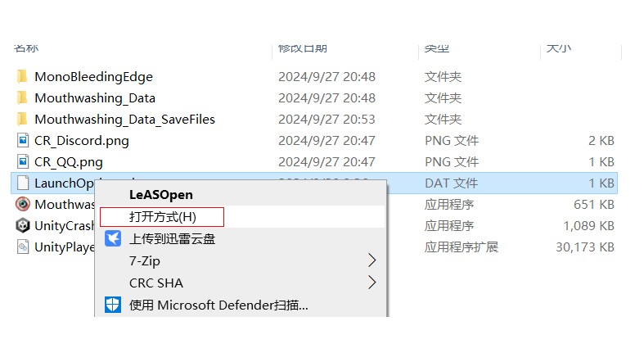
Task: Click the UnityPlayer DLL file icon
Action: point(23,247)
